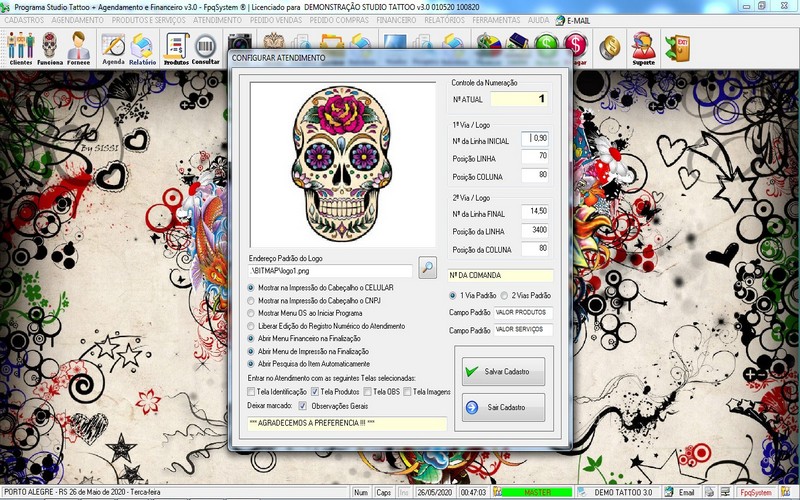This screenshot has height=500, width=800.
Task: Open the FINANCEIRO menu
Action: [396, 20]
